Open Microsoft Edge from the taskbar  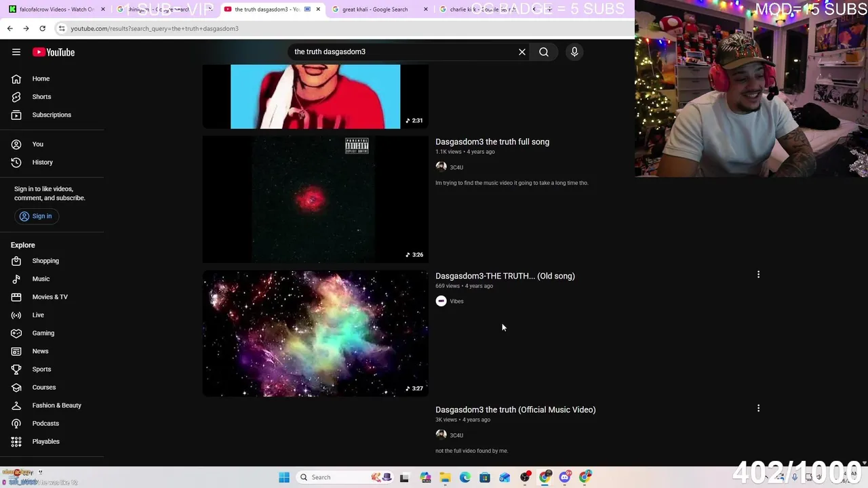pos(465,477)
